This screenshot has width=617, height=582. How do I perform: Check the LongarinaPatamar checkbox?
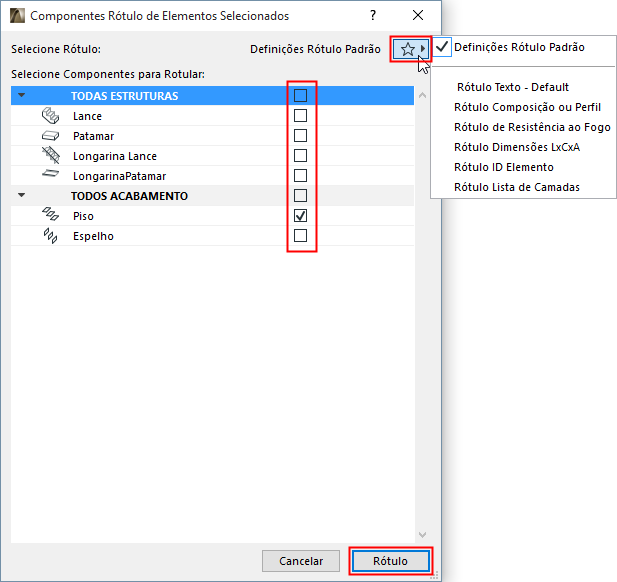point(301,176)
